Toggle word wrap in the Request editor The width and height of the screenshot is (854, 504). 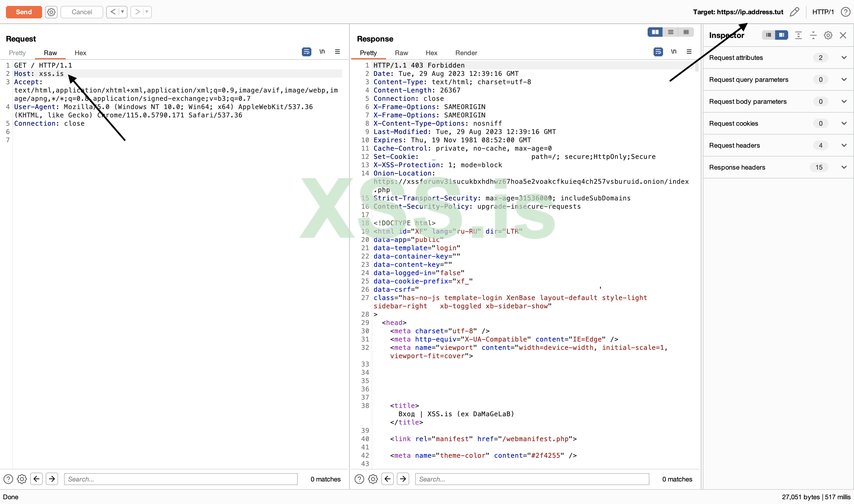pos(306,52)
